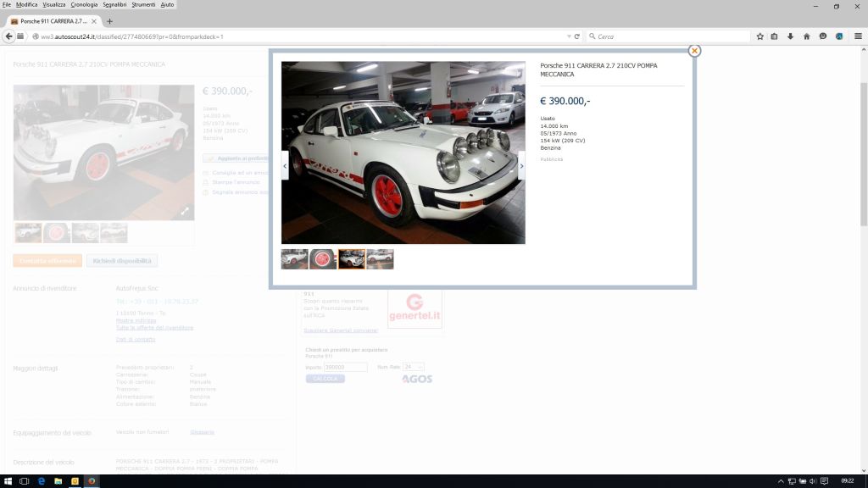Screen dimensions: 868x488
Task: Select first gallery thumbnail in overlay
Action: [x=294, y=259]
